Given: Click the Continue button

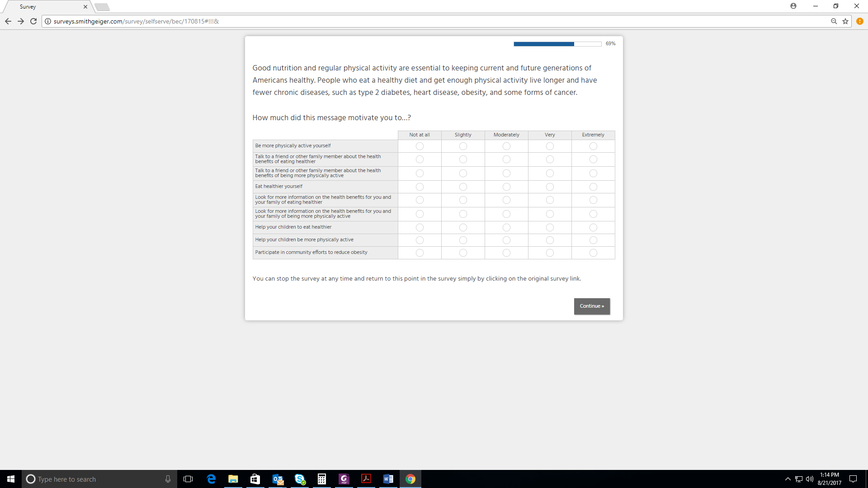Looking at the screenshot, I should click(592, 306).
